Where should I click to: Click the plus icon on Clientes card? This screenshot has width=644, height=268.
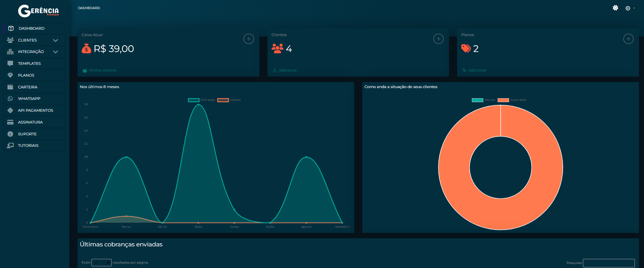point(438,39)
